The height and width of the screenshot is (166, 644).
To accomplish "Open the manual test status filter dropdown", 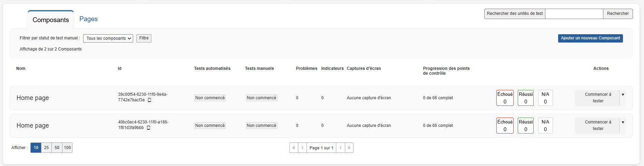I will point(108,38).
